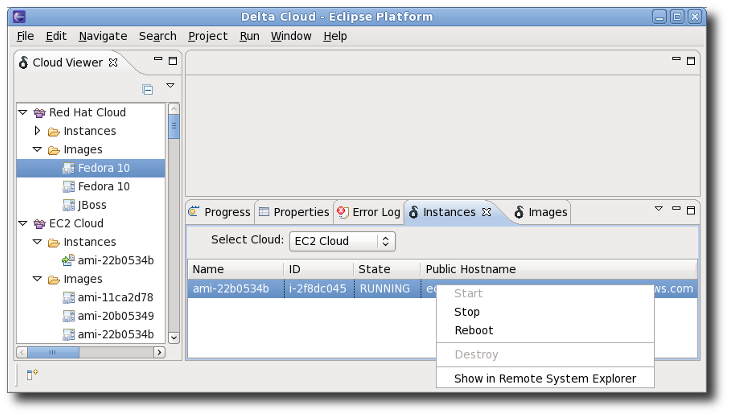This screenshot has height=416, width=730.
Task: Open the Run menu
Action: pos(250,36)
